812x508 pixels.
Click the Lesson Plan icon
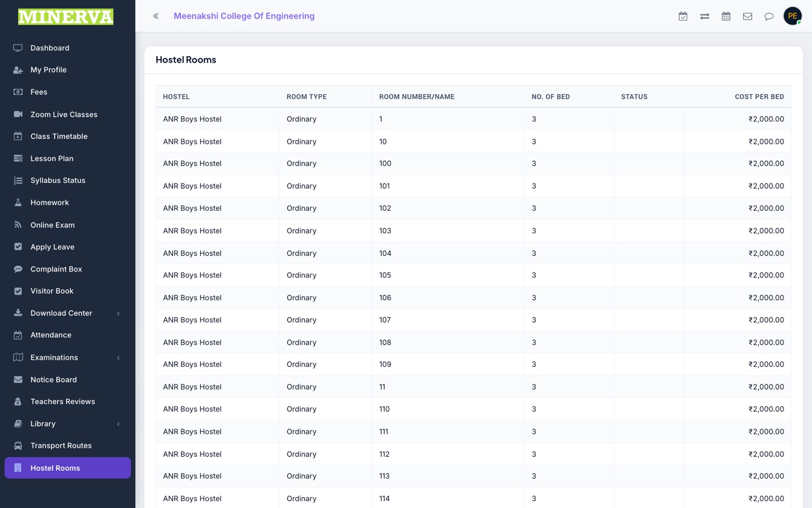(x=18, y=158)
